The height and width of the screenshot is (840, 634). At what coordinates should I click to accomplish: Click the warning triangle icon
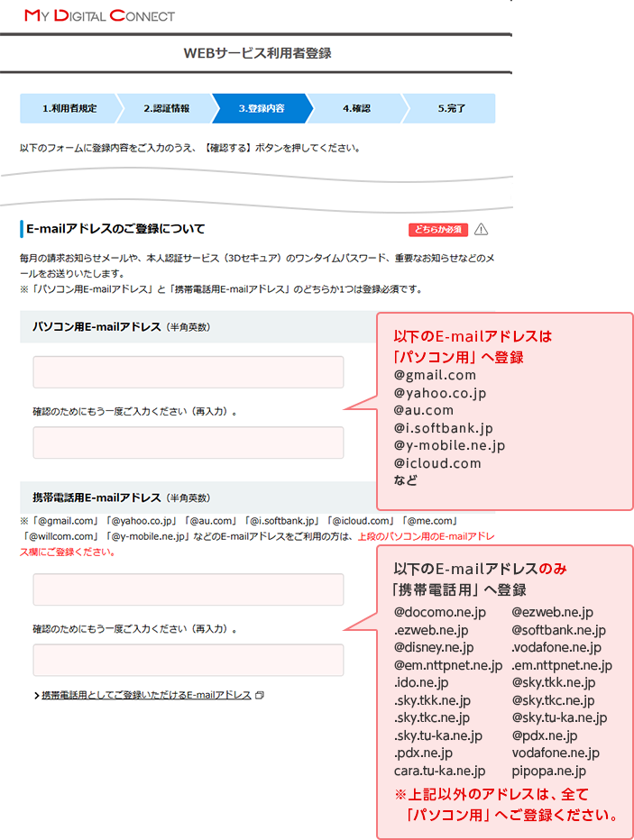[x=482, y=229]
